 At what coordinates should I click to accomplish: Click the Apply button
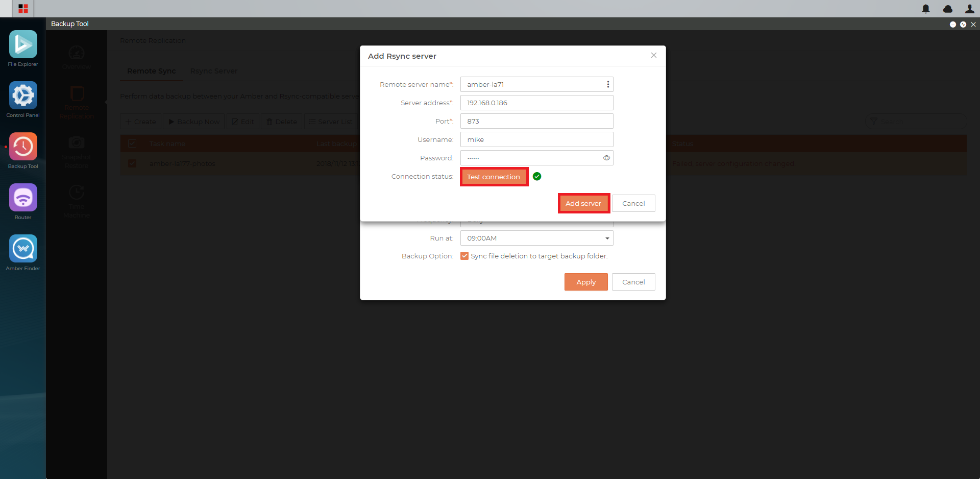coord(586,282)
